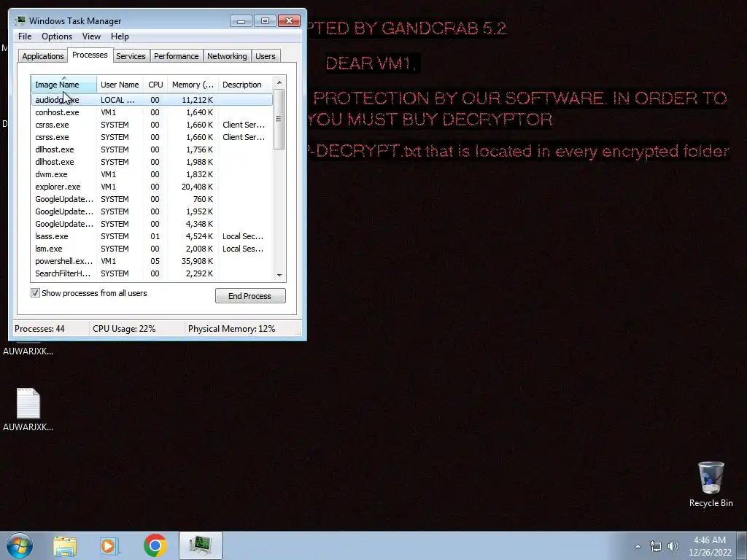Switch to the Applications tab
This screenshot has width=747, height=560.
[43, 56]
